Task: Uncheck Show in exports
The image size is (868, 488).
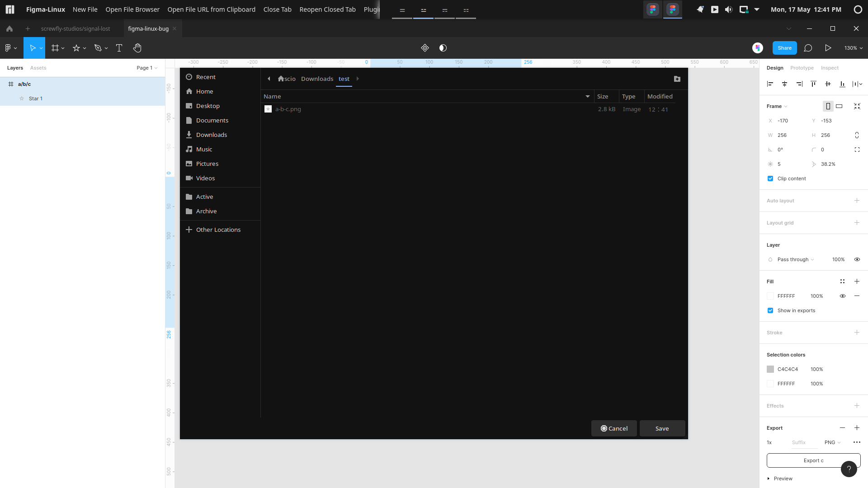Action: pos(770,310)
